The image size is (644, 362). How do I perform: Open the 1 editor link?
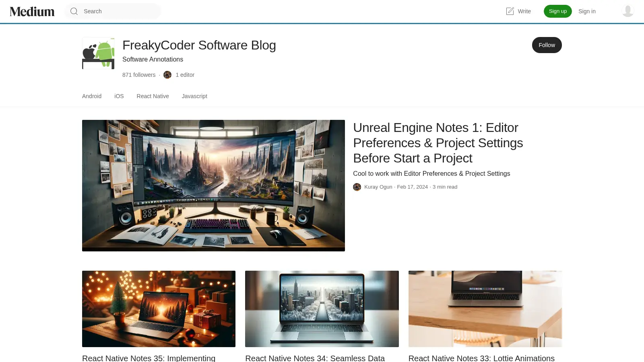[185, 75]
